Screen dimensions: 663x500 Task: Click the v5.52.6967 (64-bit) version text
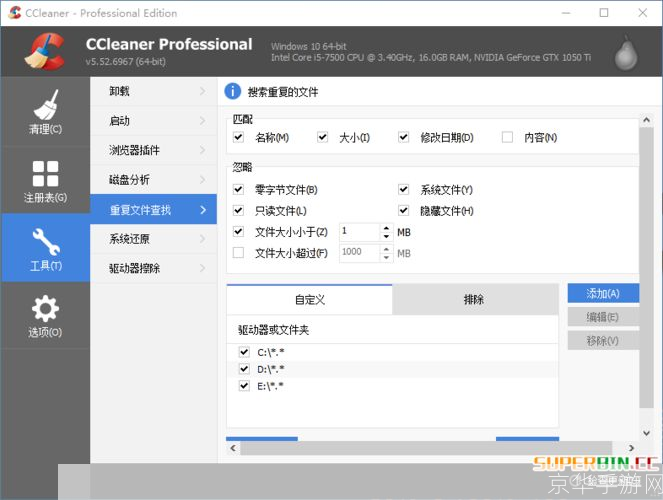pyautogui.click(x=126, y=62)
